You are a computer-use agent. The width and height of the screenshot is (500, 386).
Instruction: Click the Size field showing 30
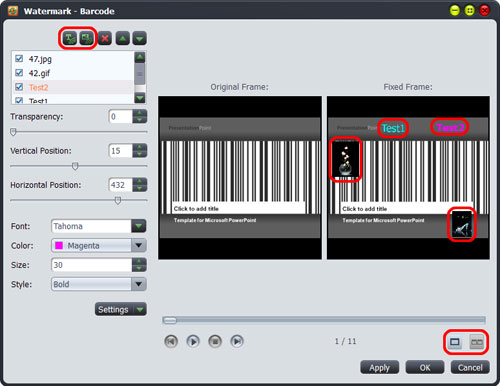[x=92, y=265]
